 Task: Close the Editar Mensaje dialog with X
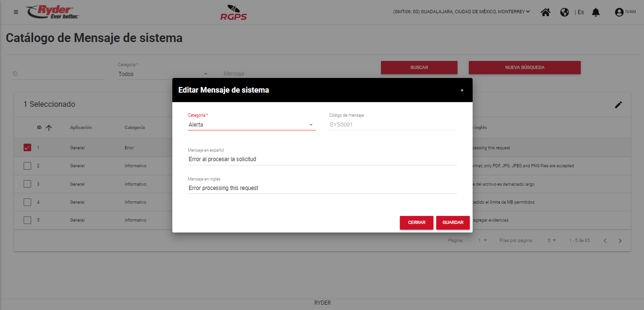click(x=462, y=90)
